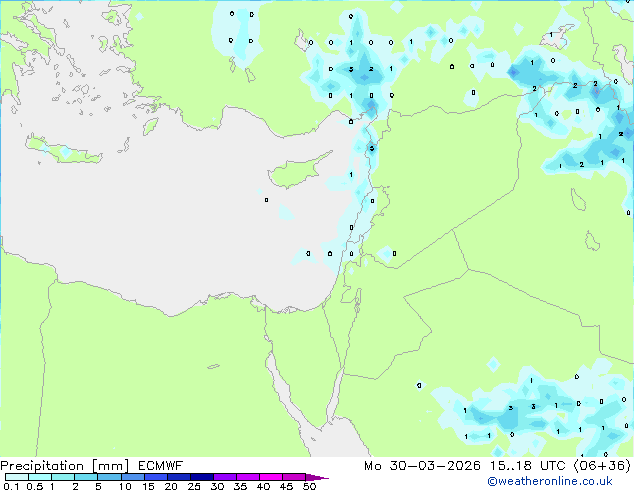Select the 25–30 mm dark blue swatch

pos(202,477)
